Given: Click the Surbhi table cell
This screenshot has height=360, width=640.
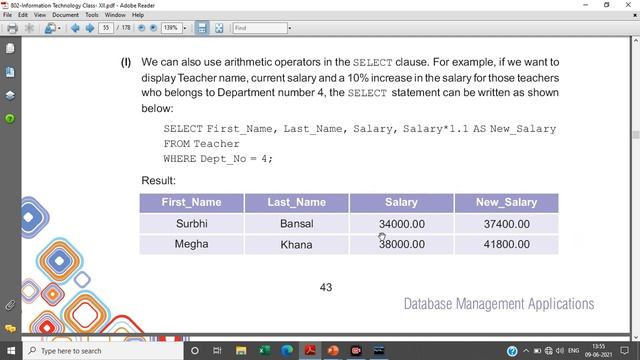Looking at the screenshot, I should (192, 224).
